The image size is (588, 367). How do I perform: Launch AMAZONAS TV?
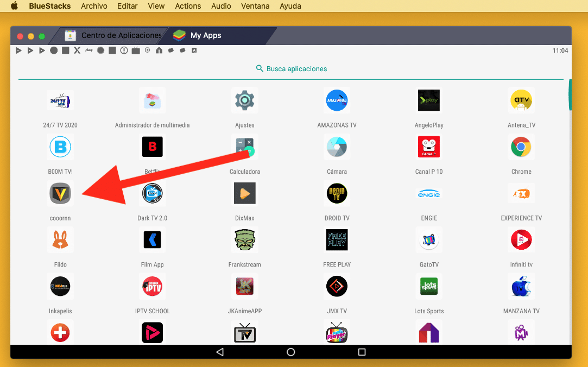click(x=337, y=100)
